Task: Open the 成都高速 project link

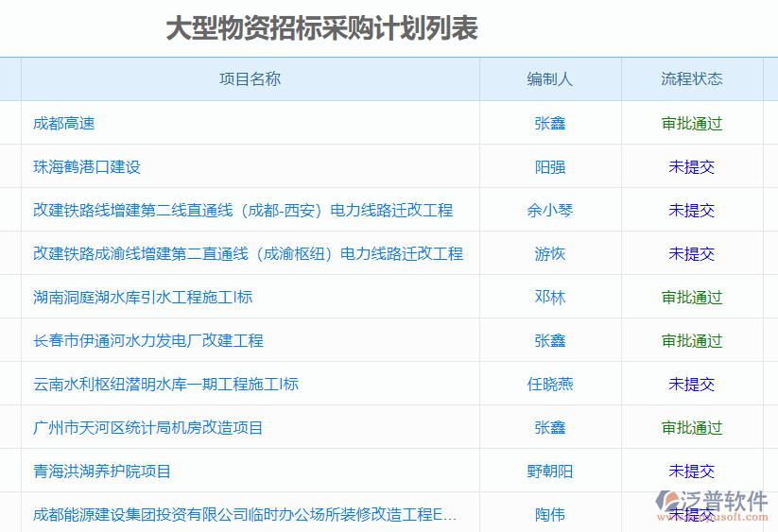Action: tap(64, 123)
